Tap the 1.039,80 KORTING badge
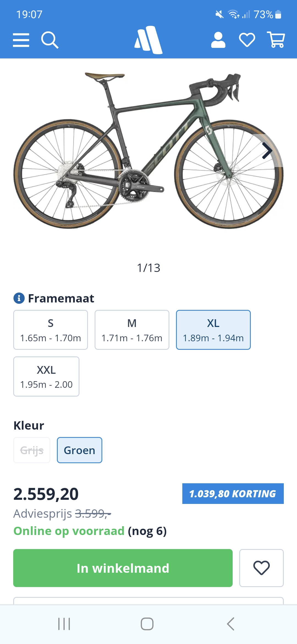Screen dimensions: 297x644 click(233, 494)
